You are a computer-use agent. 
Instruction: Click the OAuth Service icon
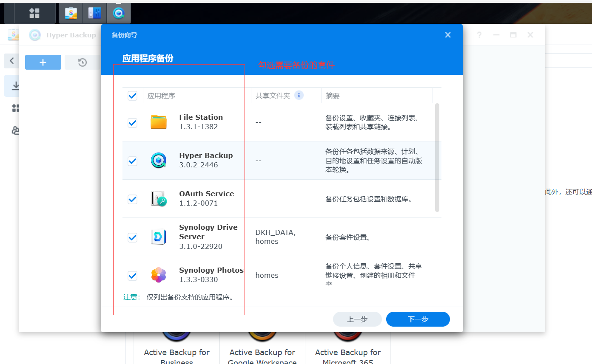click(159, 199)
